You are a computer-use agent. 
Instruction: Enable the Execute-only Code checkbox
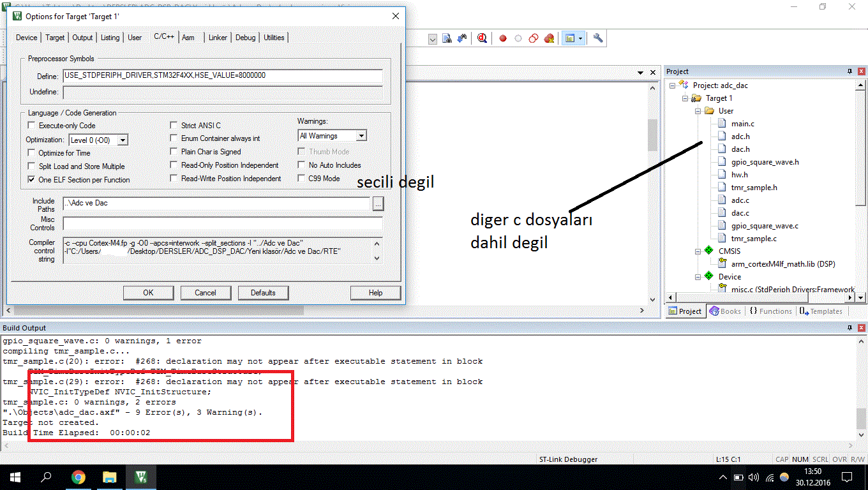click(32, 126)
